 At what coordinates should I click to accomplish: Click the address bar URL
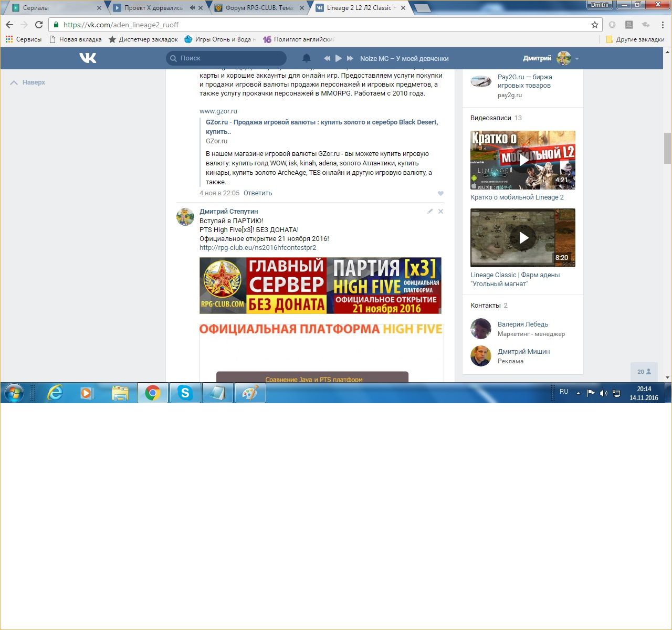point(121,25)
